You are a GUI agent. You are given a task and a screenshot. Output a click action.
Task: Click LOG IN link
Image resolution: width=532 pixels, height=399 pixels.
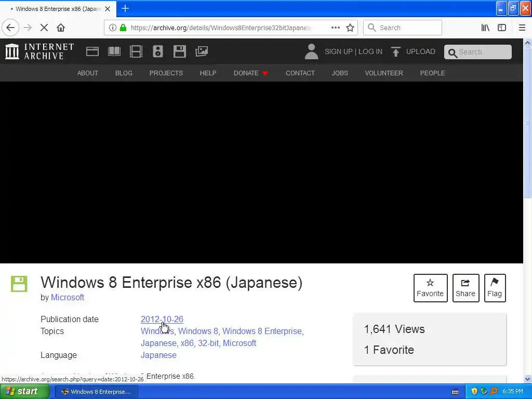click(x=370, y=51)
